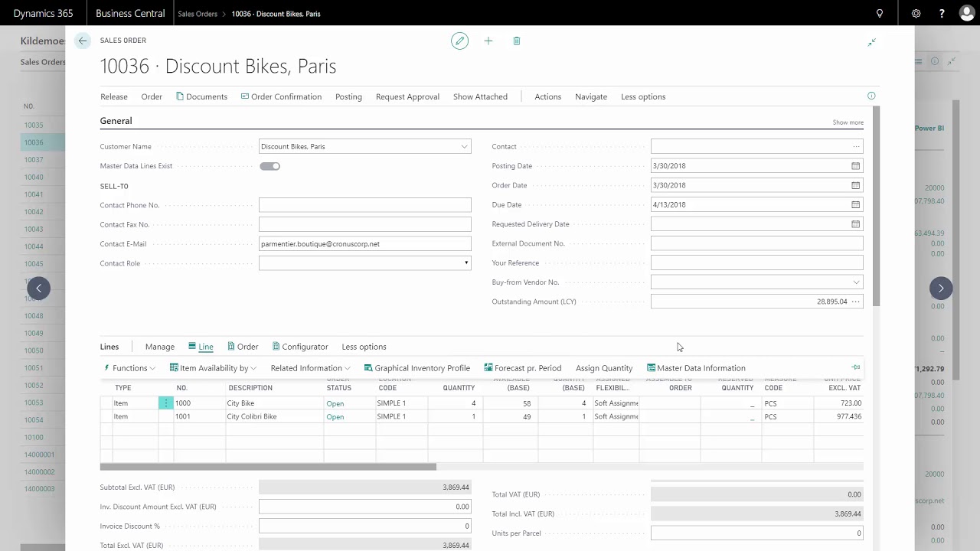This screenshot has width=980, height=551.
Task: Open the user account avatar
Action: 967,14
